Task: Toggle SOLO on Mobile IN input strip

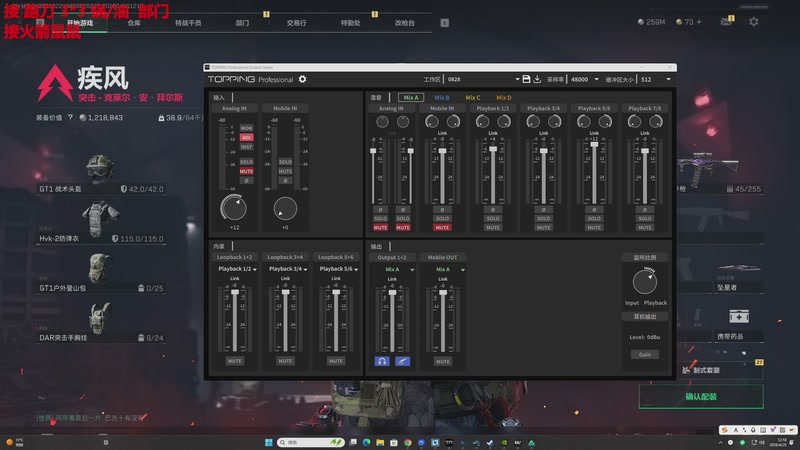Action: click(x=285, y=162)
